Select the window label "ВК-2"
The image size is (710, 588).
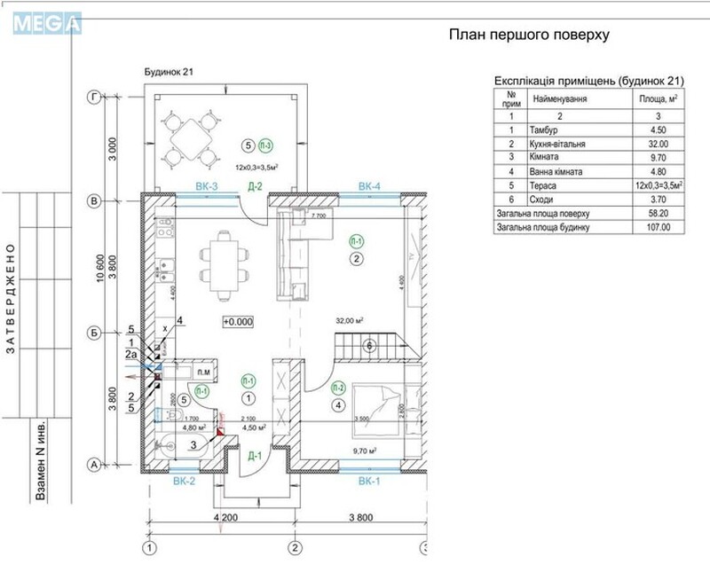click(x=184, y=482)
